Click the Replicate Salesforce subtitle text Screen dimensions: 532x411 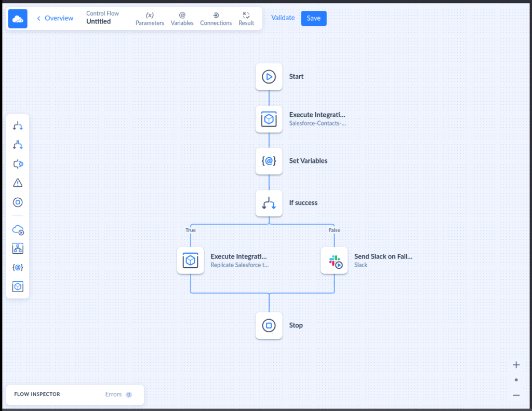pyautogui.click(x=240, y=265)
